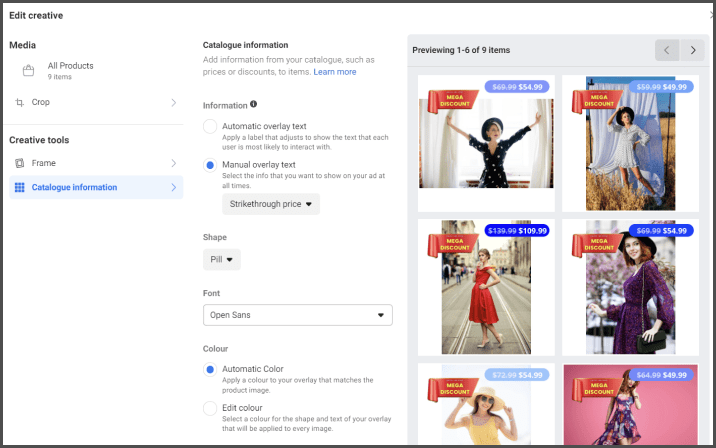Open the Crop menu item
716x448 pixels.
(x=96, y=102)
